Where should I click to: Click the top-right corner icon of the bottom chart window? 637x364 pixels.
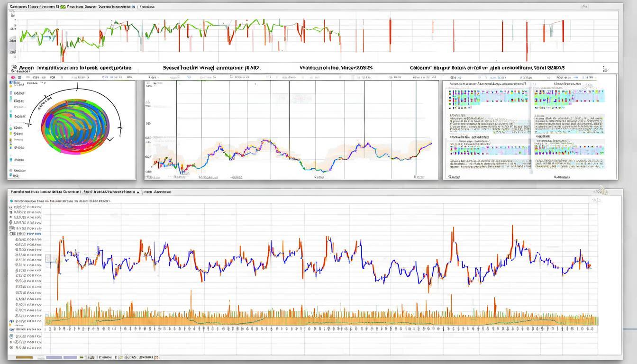coord(600,191)
